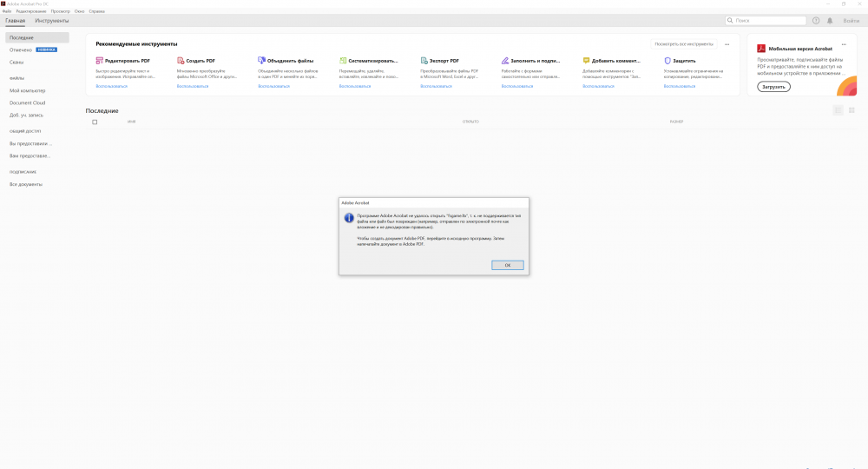Click the НОВИНКА badge next to Отмечено
Screen dimensions: 868x469
[x=47, y=50]
